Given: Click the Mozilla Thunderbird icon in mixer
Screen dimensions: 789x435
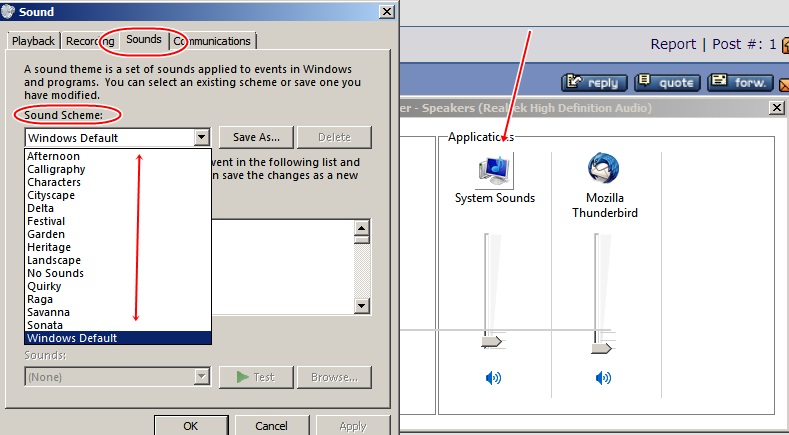Looking at the screenshot, I should tap(603, 168).
